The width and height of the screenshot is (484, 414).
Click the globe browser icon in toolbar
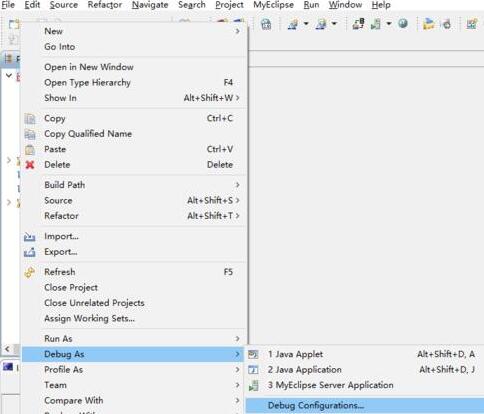click(403, 23)
